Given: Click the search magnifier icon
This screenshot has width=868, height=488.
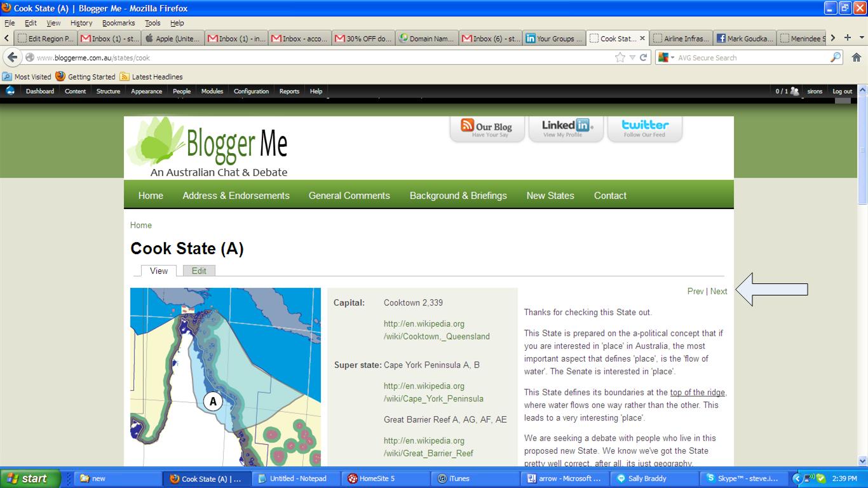Looking at the screenshot, I should point(836,57).
